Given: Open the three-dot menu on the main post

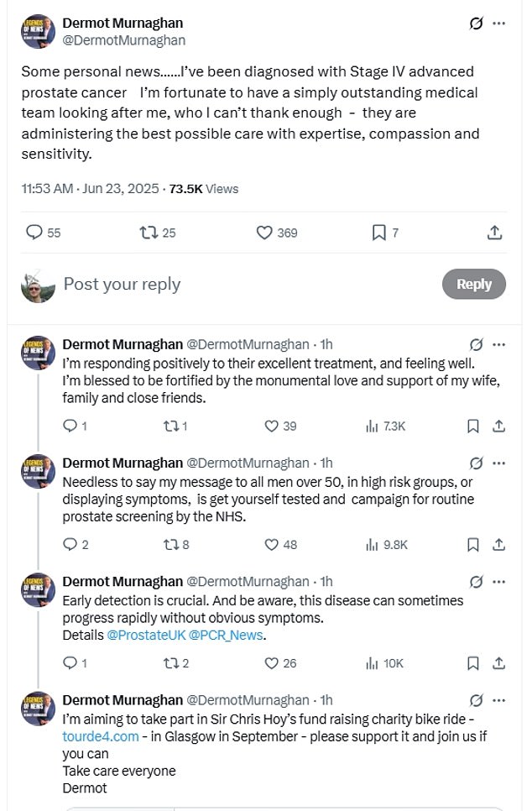Looking at the screenshot, I should tap(499, 24).
